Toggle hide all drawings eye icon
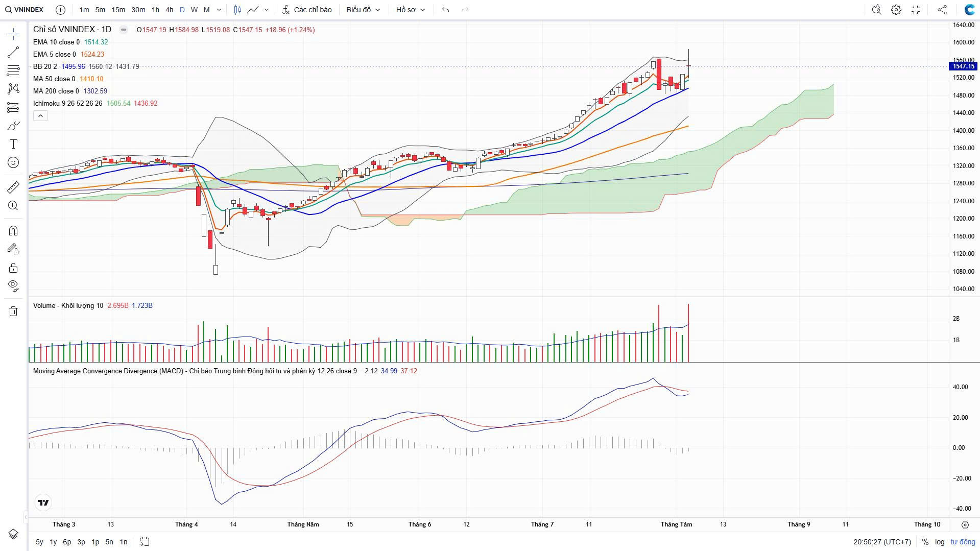Image resolution: width=980 pixels, height=551 pixels. click(x=13, y=285)
